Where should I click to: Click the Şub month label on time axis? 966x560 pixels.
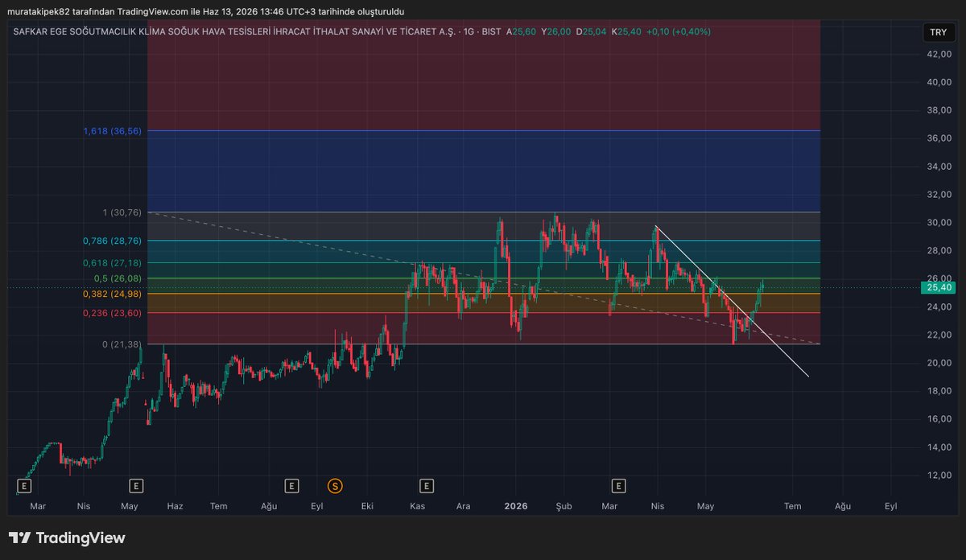(563, 506)
